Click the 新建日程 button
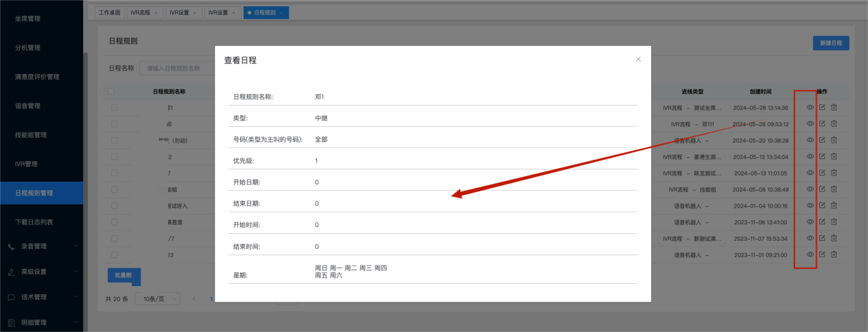 831,43
